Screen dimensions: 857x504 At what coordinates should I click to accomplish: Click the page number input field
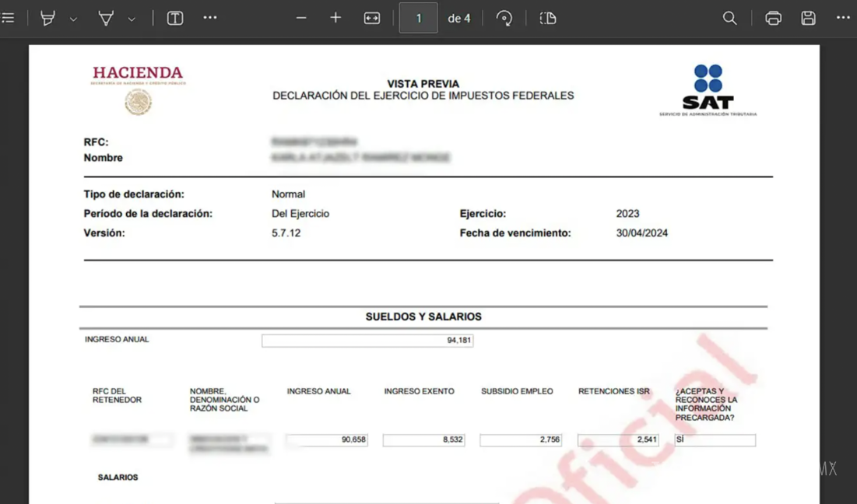[418, 18]
